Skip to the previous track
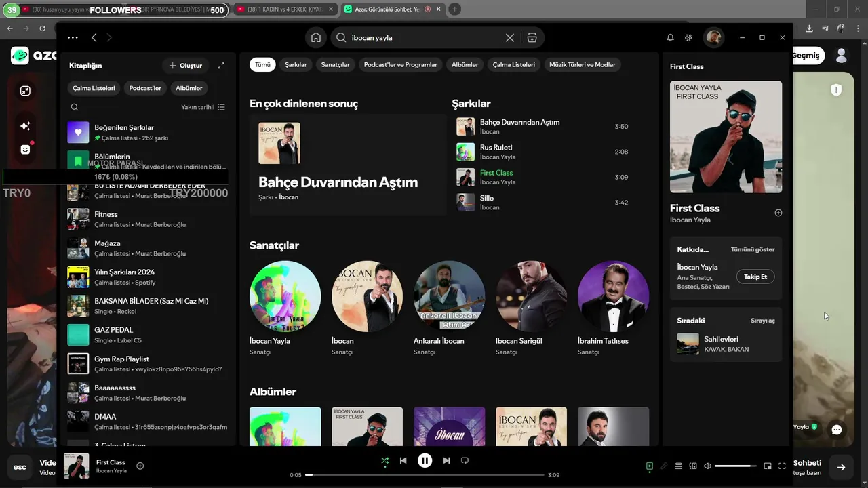 tap(403, 461)
